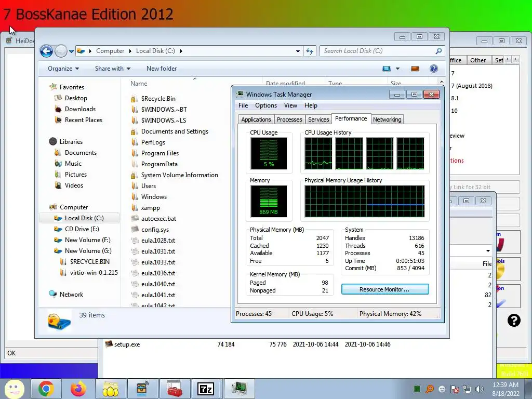Toggle the preview pane icon

415,69
